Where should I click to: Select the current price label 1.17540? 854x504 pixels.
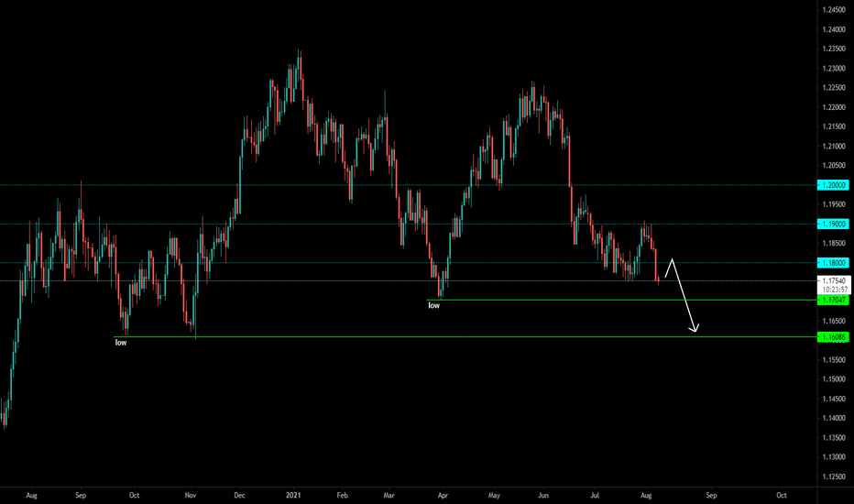(834, 281)
